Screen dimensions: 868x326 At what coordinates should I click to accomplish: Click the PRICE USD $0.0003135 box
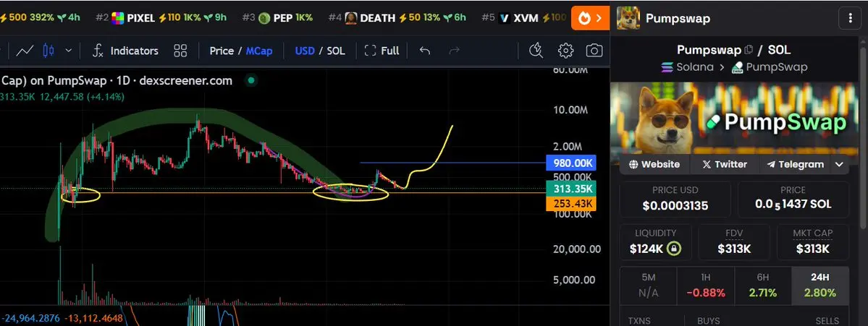point(675,199)
